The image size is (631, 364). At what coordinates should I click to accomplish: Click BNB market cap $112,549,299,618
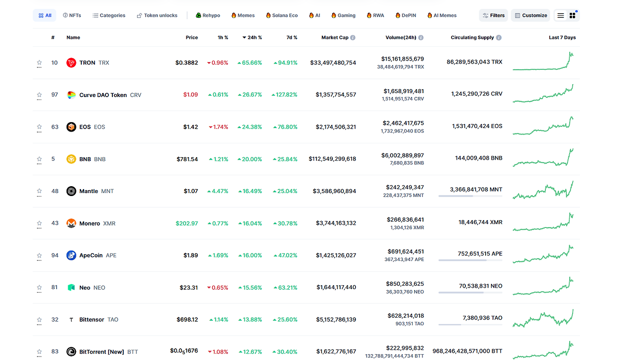click(x=332, y=159)
